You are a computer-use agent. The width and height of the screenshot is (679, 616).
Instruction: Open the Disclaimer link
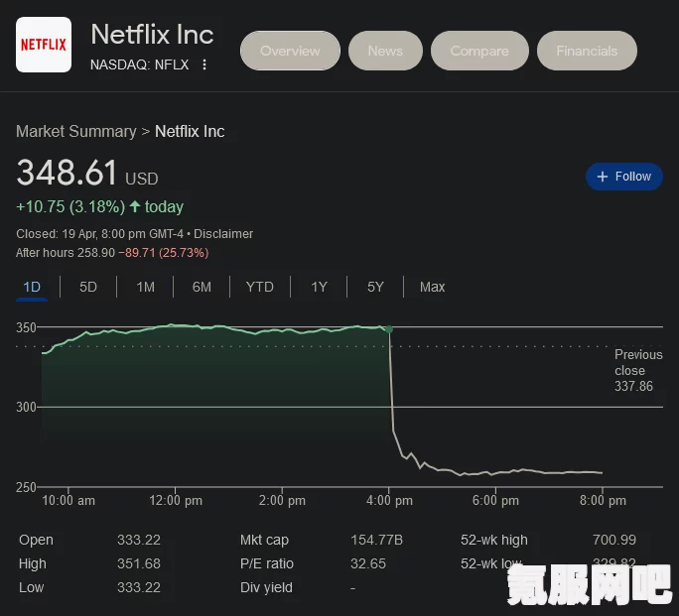click(x=223, y=234)
